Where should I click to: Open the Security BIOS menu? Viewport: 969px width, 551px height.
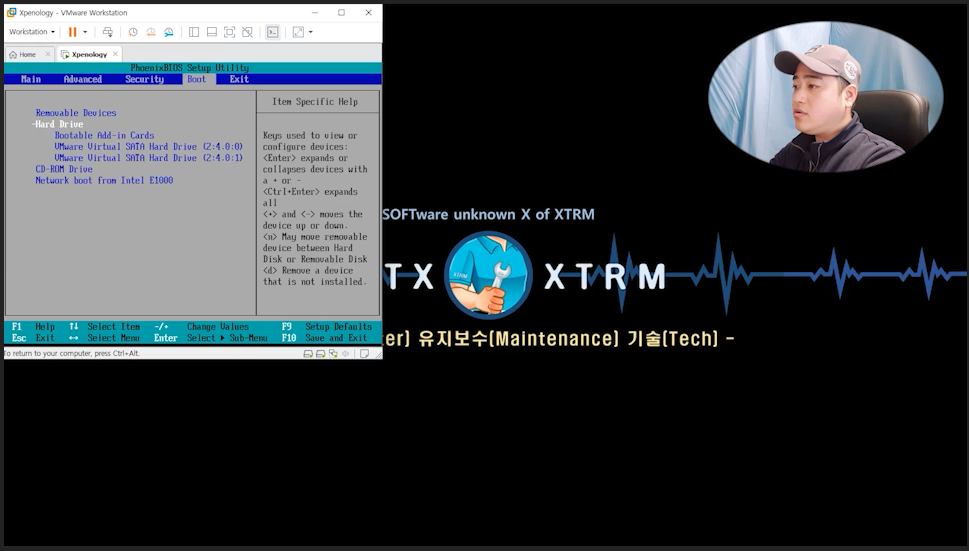tap(145, 79)
